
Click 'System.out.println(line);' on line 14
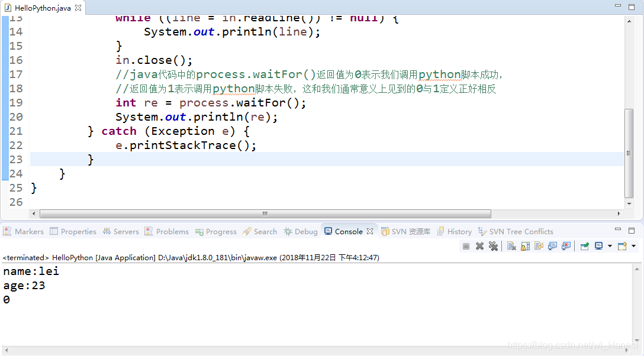[x=231, y=32]
